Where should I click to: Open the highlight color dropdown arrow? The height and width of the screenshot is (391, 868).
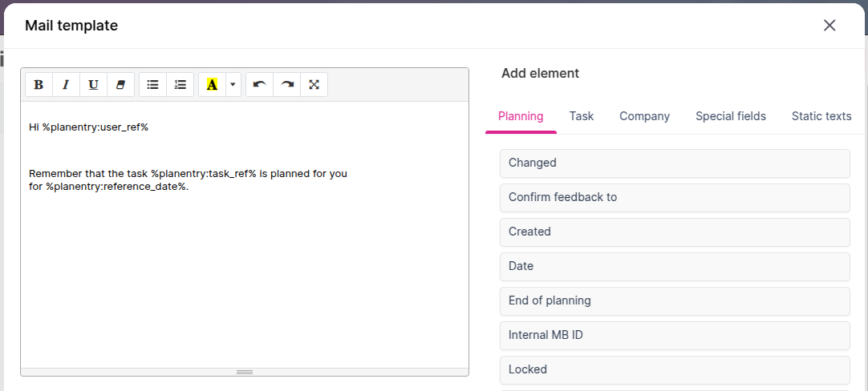[x=233, y=85]
